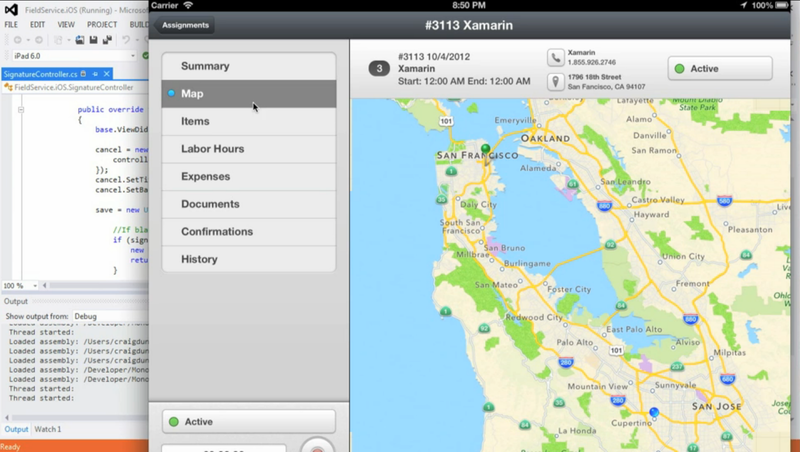Click the class icon beside FieldService.iOS.SignatureController

pos(8,87)
